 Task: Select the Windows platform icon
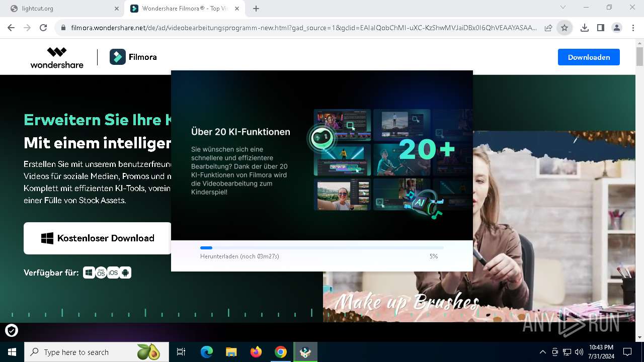pos(89,273)
